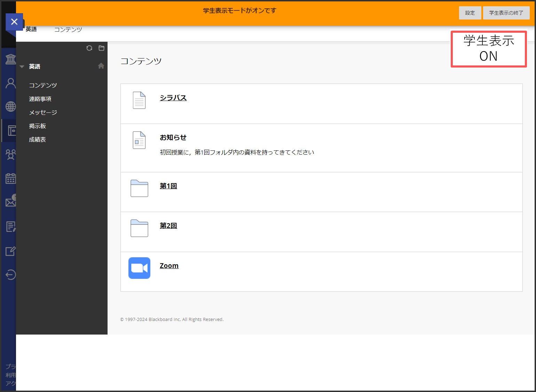536x392 pixels.
Task: Open student preview 設定 settings button
Action: 470,13
